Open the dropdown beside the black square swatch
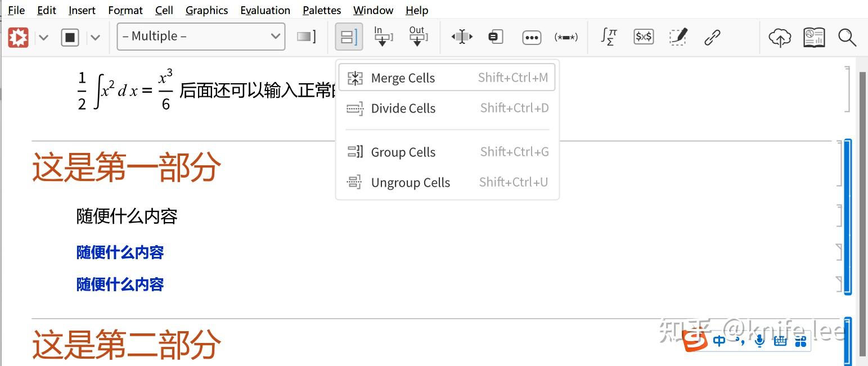 pos(96,37)
